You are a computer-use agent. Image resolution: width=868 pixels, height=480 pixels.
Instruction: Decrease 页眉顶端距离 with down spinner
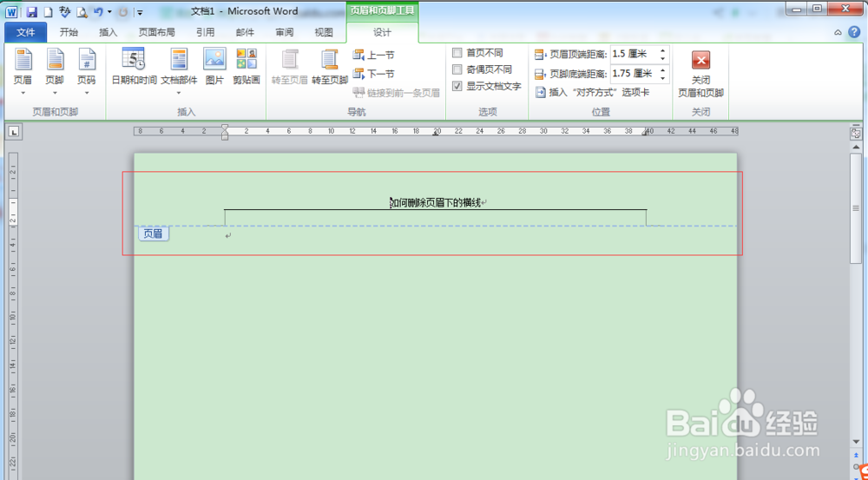pos(662,59)
